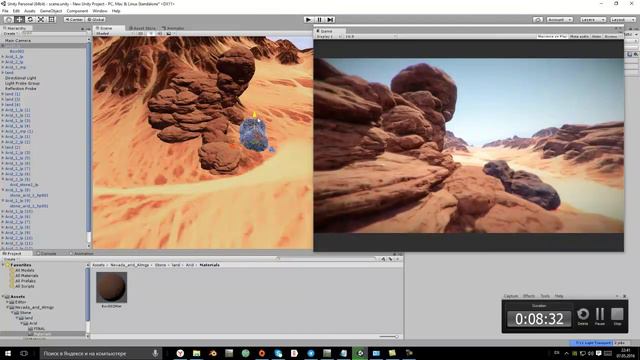Click the recorder Pause button
The image size is (640, 360).
[x=600, y=317]
